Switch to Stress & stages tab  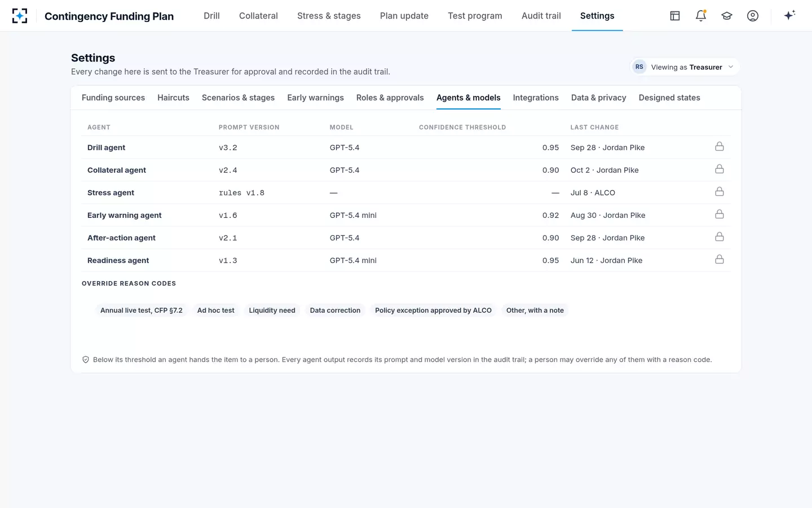329,16
